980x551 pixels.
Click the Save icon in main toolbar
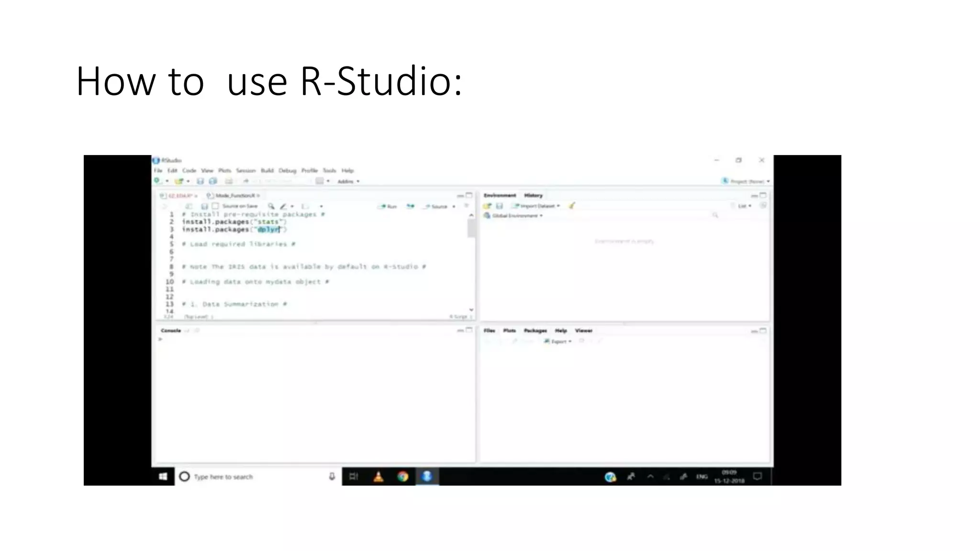coord(200,181)
